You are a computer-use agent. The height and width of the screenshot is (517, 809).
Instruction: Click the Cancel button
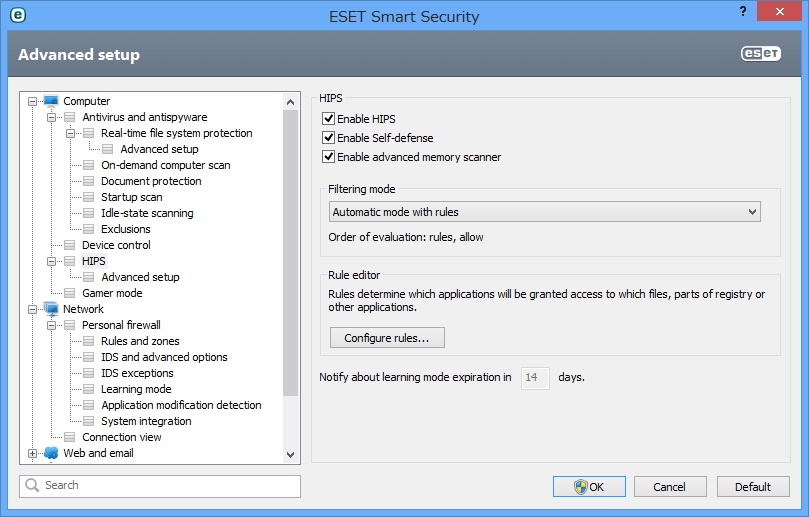point(670,487)
